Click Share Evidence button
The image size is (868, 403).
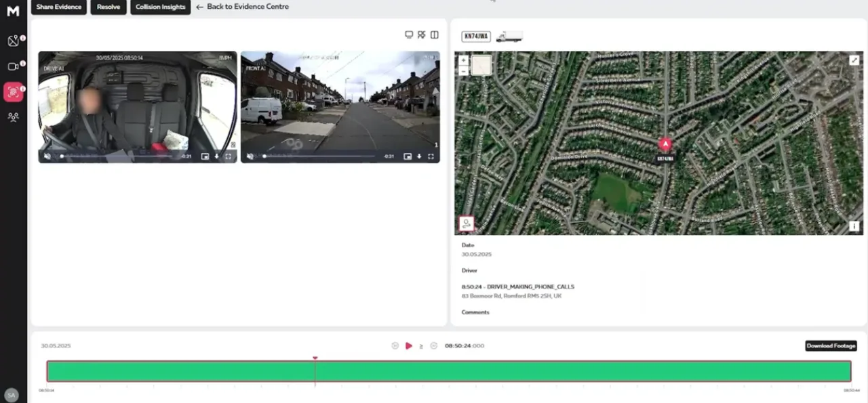point(59,7)
